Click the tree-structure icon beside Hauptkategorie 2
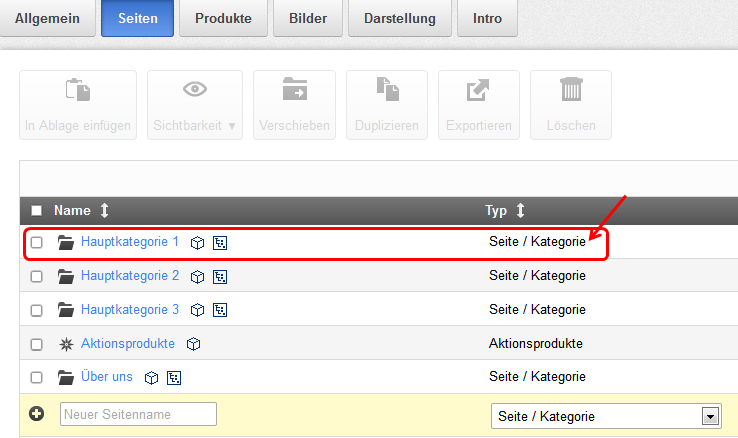 (x=220, y=276)
